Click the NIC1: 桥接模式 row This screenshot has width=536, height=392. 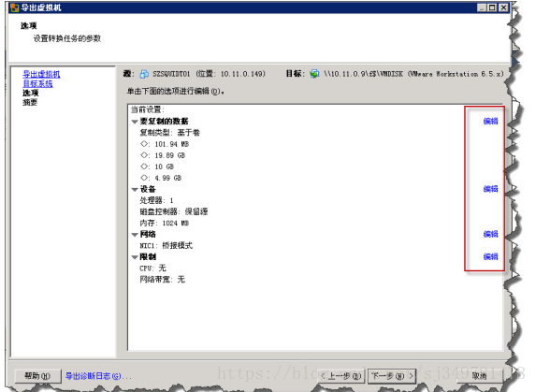(167, 245)
